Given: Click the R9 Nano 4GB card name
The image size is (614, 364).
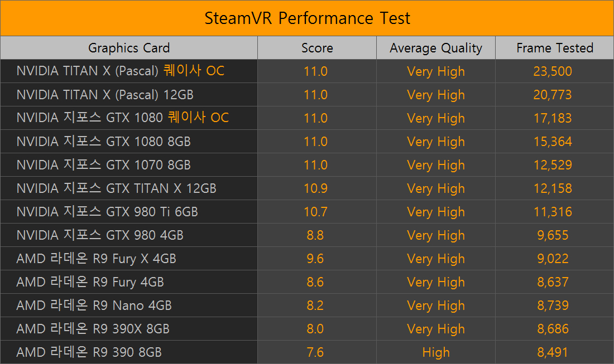Looking at the screenshot, I should 94,305.
